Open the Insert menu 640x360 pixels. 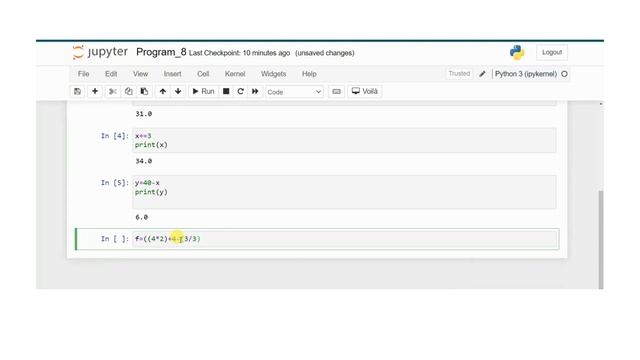click(x=173, y=74)
